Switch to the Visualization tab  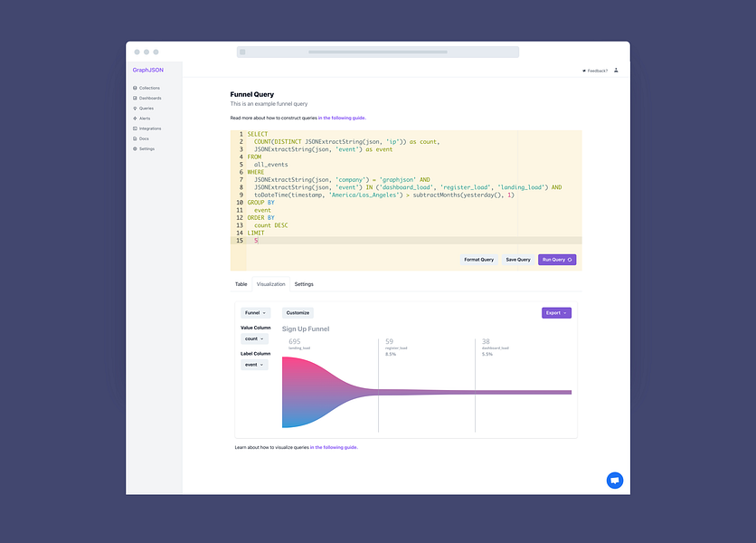pos(271,283)
